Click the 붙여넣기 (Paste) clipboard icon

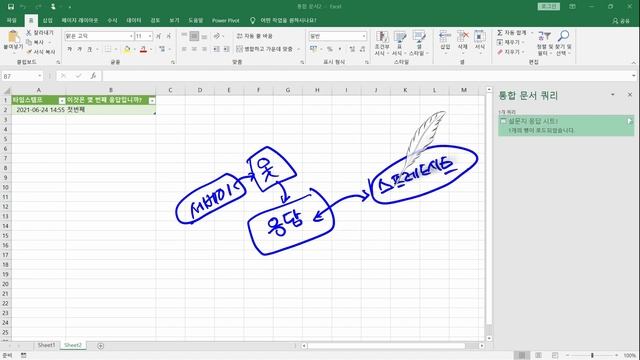point(13,37)
